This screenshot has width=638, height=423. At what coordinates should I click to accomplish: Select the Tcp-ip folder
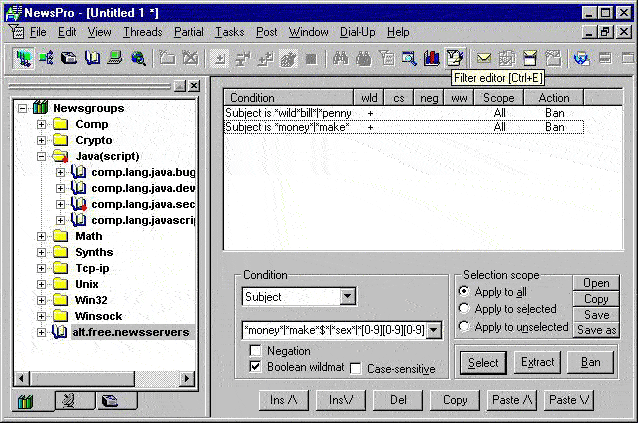92,268
